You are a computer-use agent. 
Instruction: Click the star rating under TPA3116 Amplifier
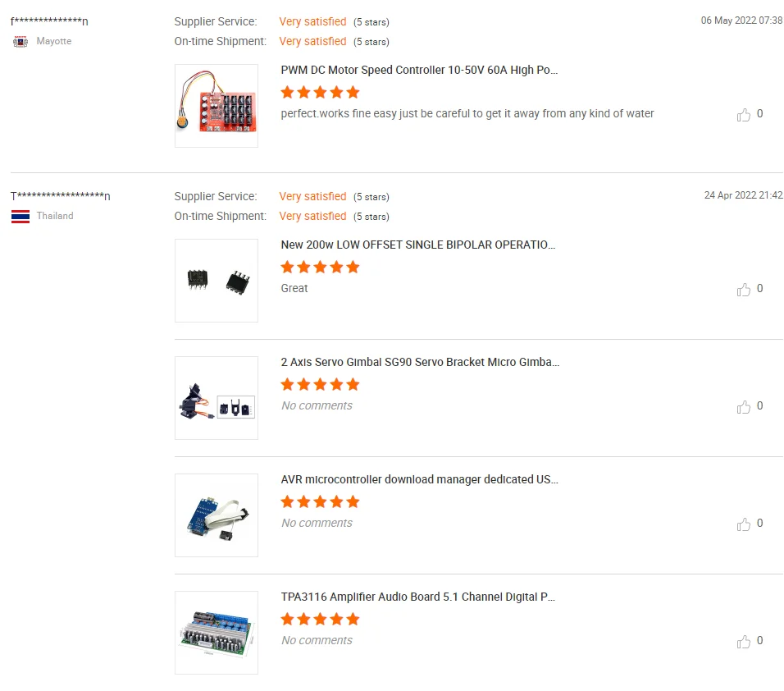coord(320,619)
